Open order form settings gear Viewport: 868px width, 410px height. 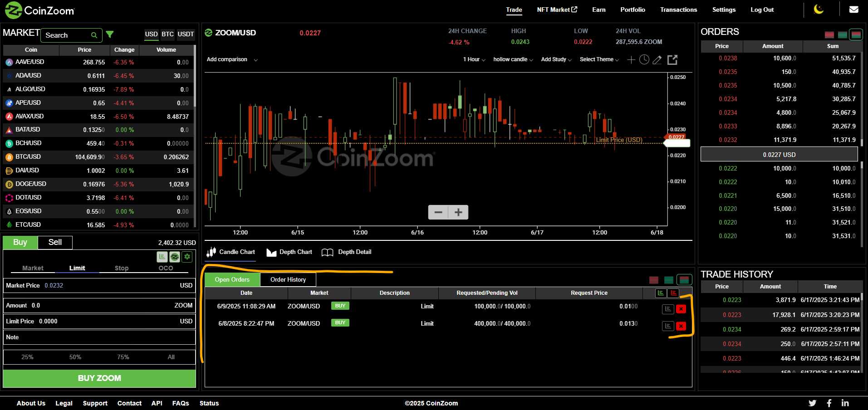pyautogui.click(x=187, y=257)
